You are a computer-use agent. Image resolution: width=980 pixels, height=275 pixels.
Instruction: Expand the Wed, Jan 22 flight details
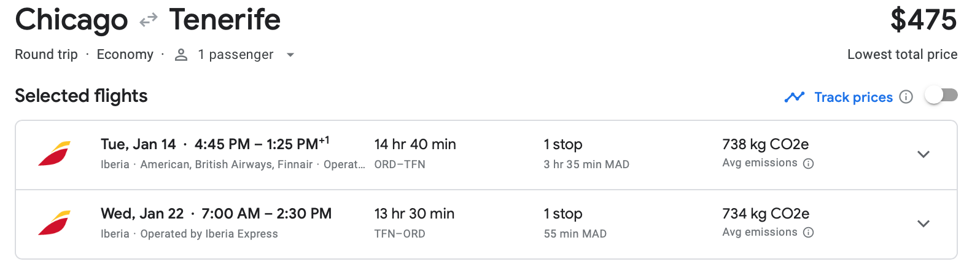click(x=923, y=223)
